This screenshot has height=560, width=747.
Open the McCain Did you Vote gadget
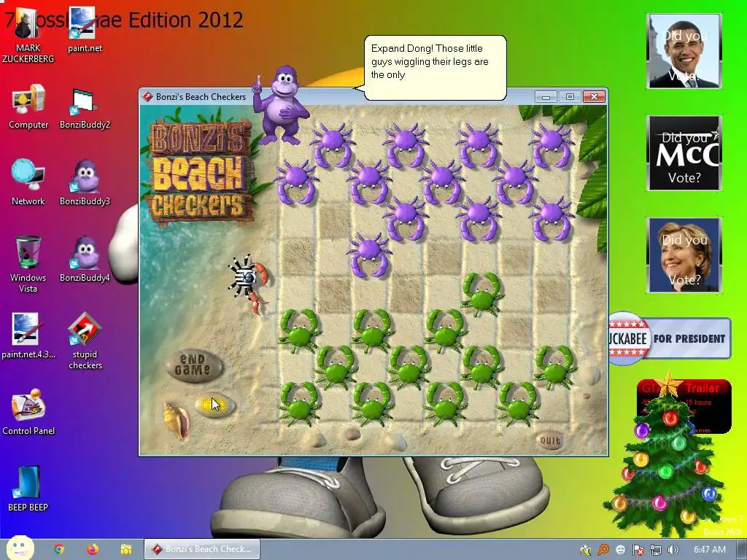(684, 153)
